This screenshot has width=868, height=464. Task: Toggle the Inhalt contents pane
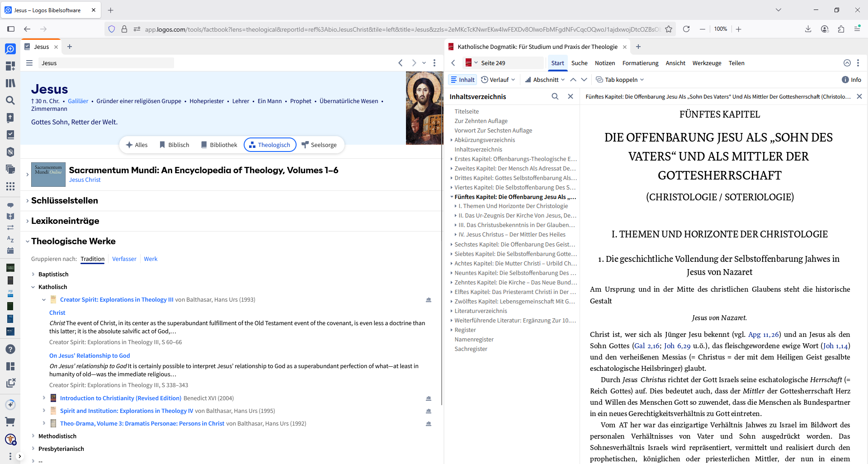point(463,80)
